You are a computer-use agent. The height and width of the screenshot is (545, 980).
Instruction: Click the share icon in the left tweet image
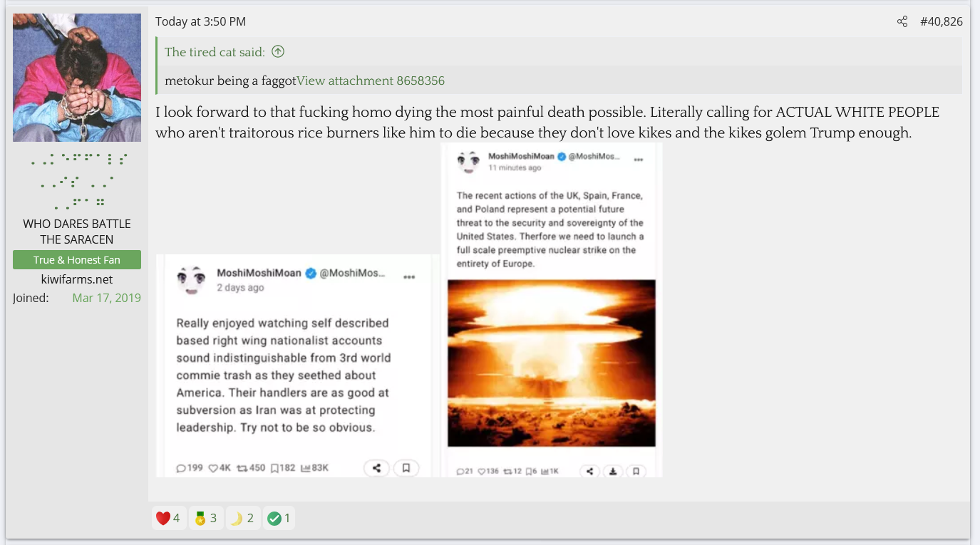click(x=376, y=468)
